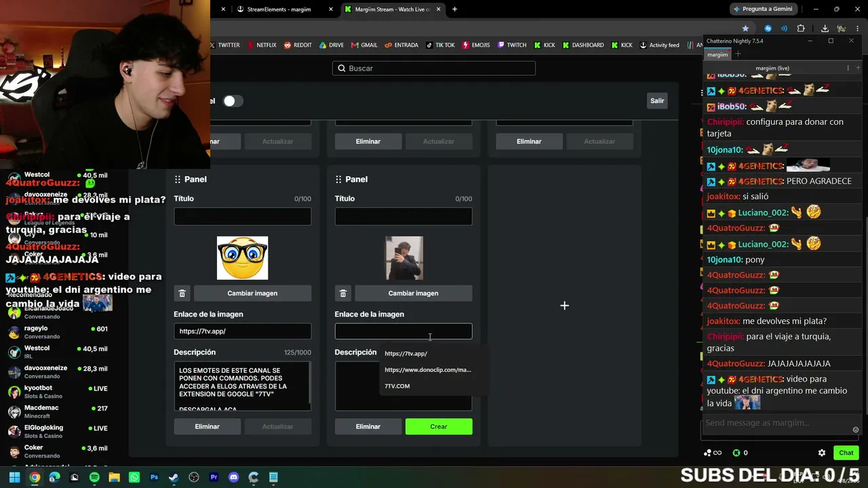Image resolution: width=868 pixels, height=488 pixels.
Task: Add a new split in Chatterino
Action: [x=857, y=68]
